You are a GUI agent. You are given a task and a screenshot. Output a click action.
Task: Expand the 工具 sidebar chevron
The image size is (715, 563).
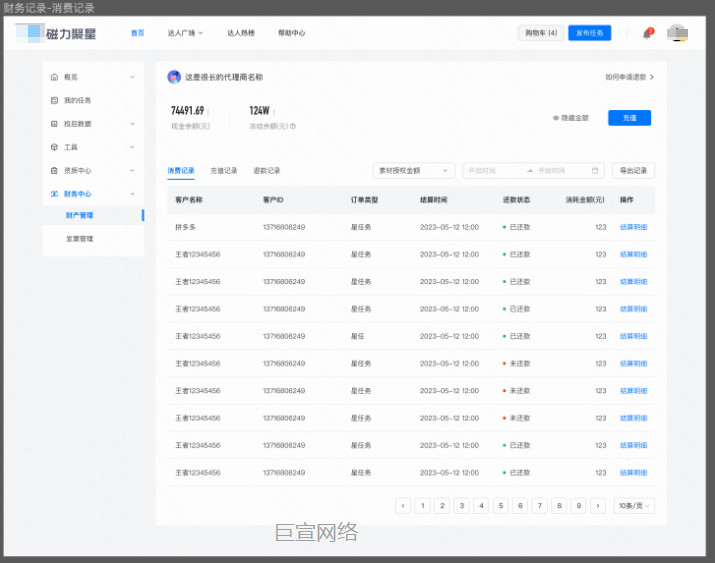pos(132,147)
